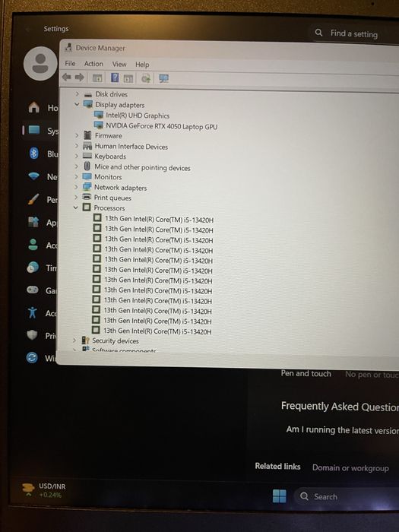Select the last i5-13420H processor entry
The width and height of the screenshot is (399, 532).
click(x=157, y=331)
